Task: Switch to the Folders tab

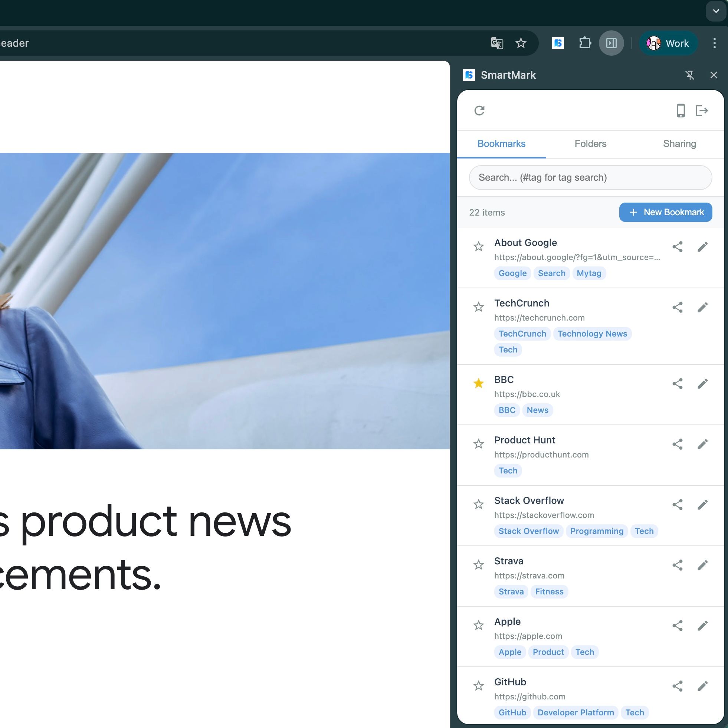Action: 590,144
